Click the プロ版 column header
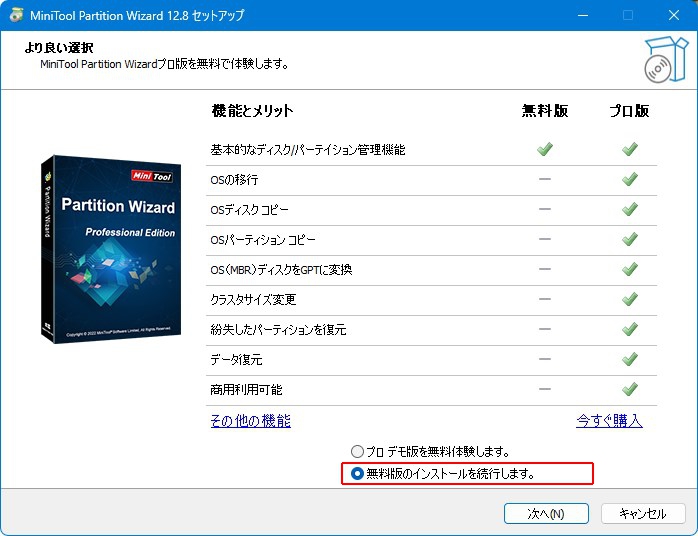 pyautogui.click(x=629, y=111)
